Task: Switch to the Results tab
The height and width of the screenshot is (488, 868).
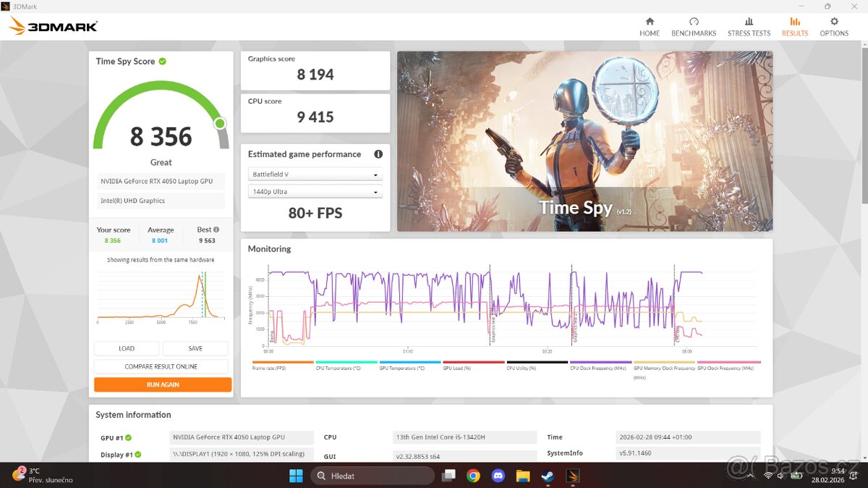Action: [794, 28]
